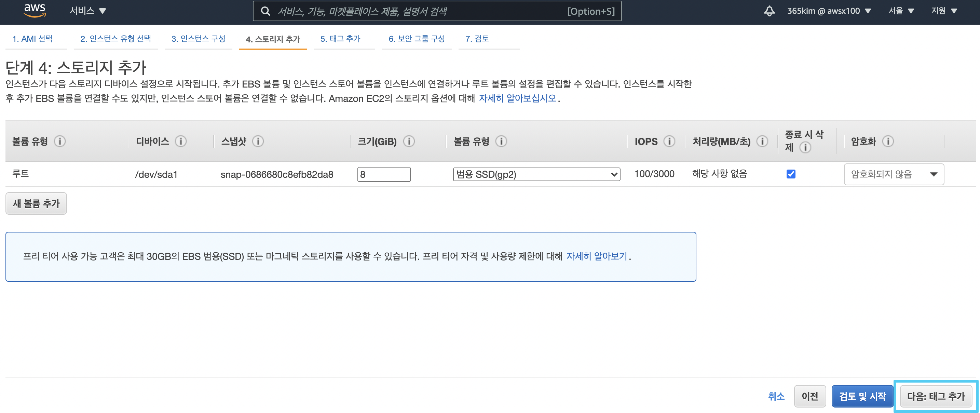
Task: Click the AWS logo home icon
Action: click(x=35, y=10)
